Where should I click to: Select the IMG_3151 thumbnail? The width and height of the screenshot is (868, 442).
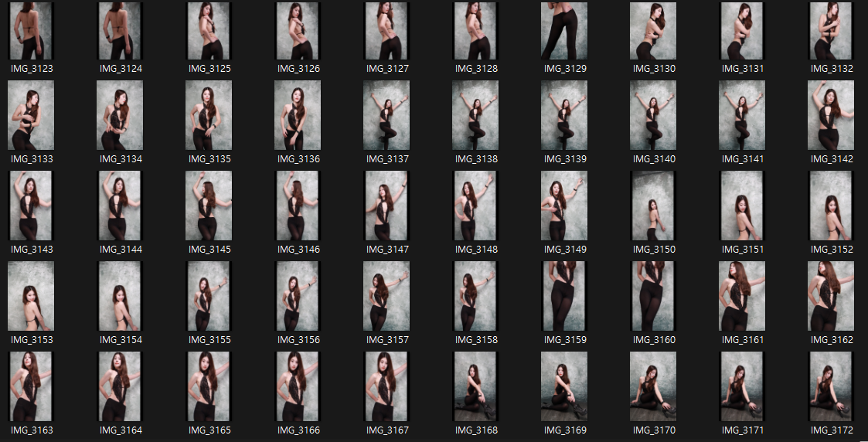pos(742,206)
